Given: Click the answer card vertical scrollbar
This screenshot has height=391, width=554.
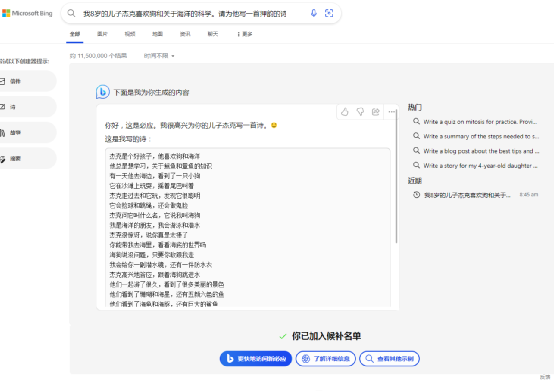Looking at the screenshot, I should [x=396, y=177].
